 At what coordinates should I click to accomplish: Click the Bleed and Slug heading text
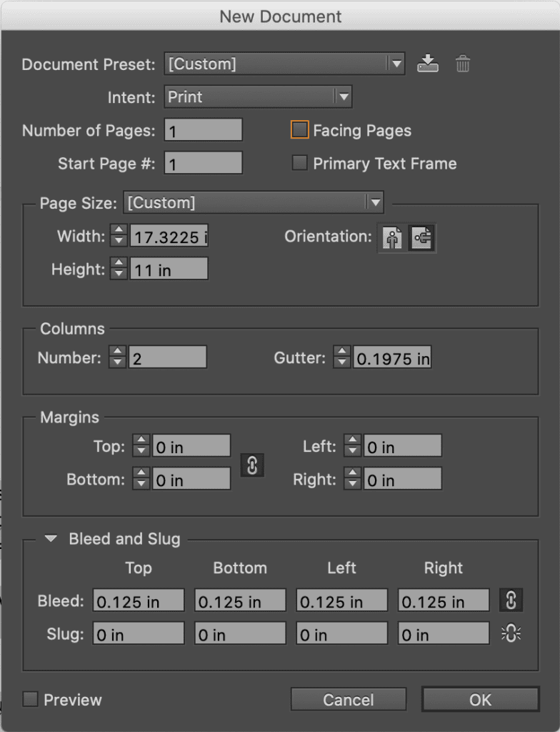(x=124, y=539)
